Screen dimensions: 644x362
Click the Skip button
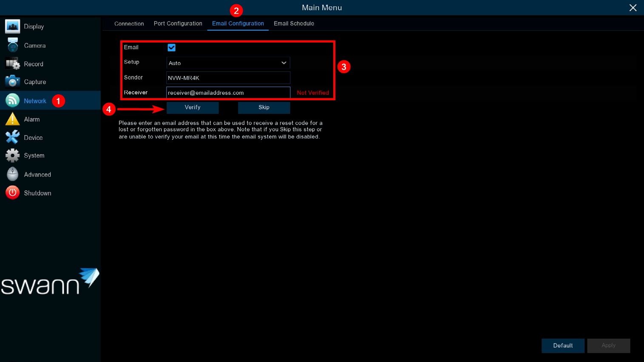pyautogui.click(x=264, y=107)
